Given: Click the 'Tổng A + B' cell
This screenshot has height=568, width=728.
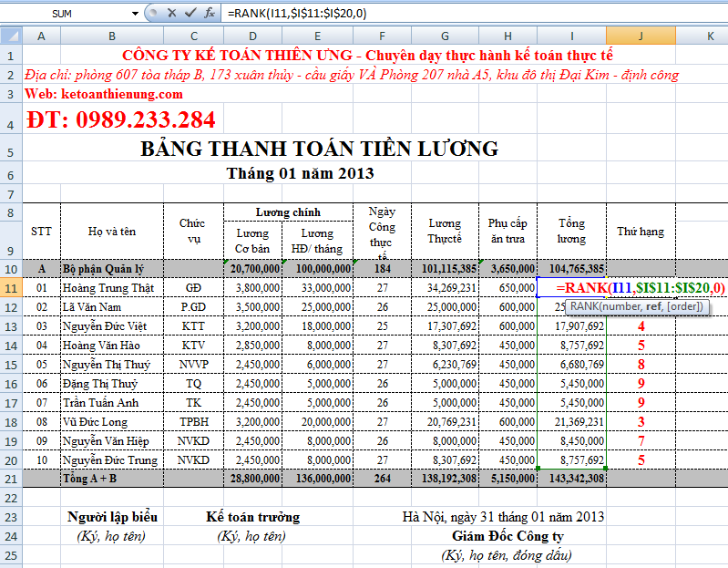Looking at the screenshot, I should coord(112,479).
